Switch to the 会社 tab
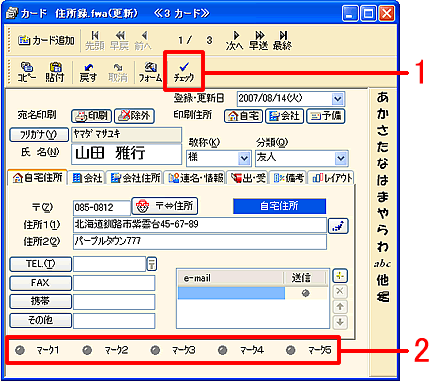The width and height of the screenshot is (429, 382). pos(87,178)
